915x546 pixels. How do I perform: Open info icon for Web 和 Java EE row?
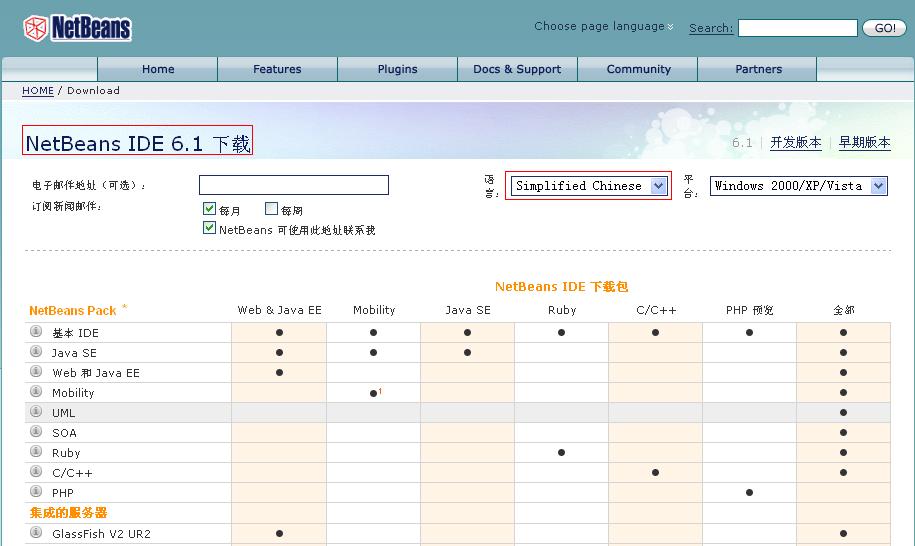[36, 371]
